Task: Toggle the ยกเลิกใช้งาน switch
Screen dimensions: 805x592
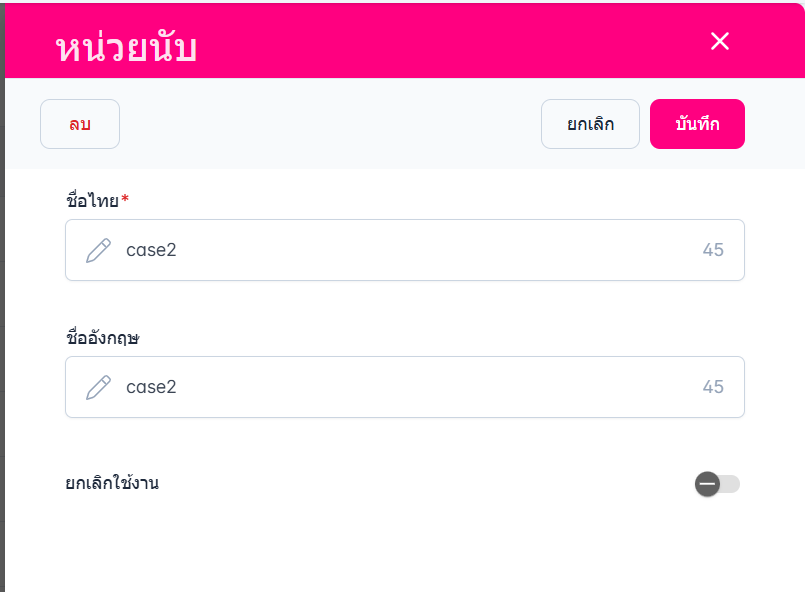Action: pos(718,484)
